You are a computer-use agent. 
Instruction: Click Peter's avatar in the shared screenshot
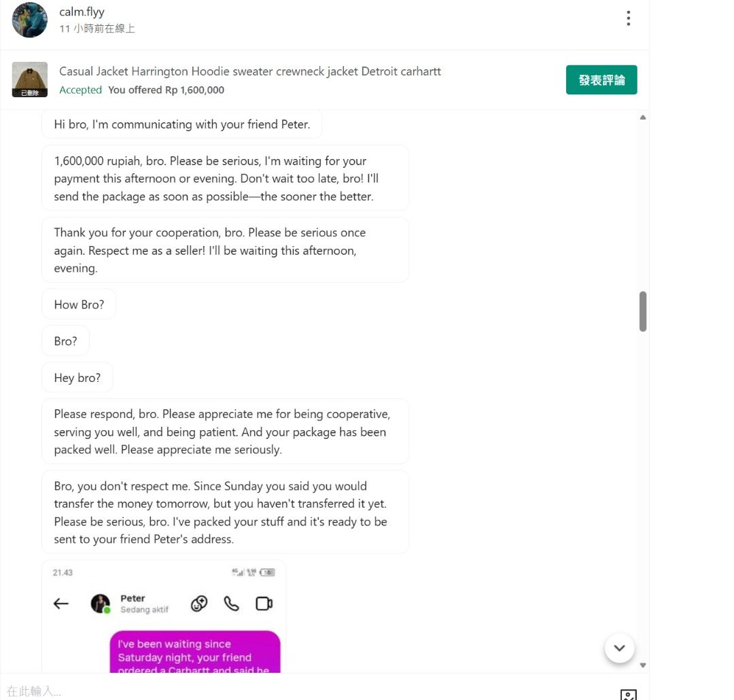pyautogui.click(x=101, y=603)
